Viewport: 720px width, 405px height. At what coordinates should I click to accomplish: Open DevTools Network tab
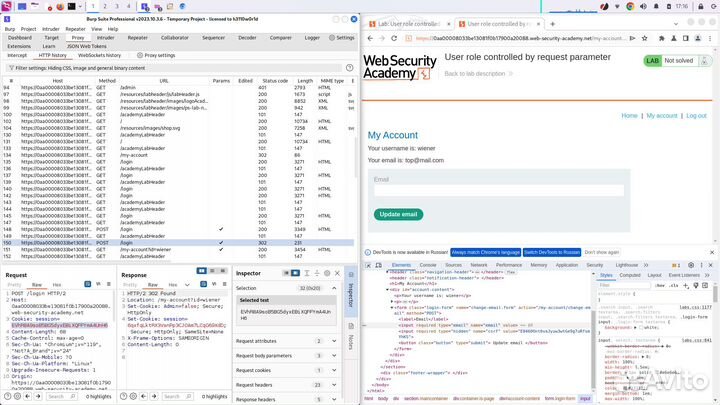tap(478, 265)
